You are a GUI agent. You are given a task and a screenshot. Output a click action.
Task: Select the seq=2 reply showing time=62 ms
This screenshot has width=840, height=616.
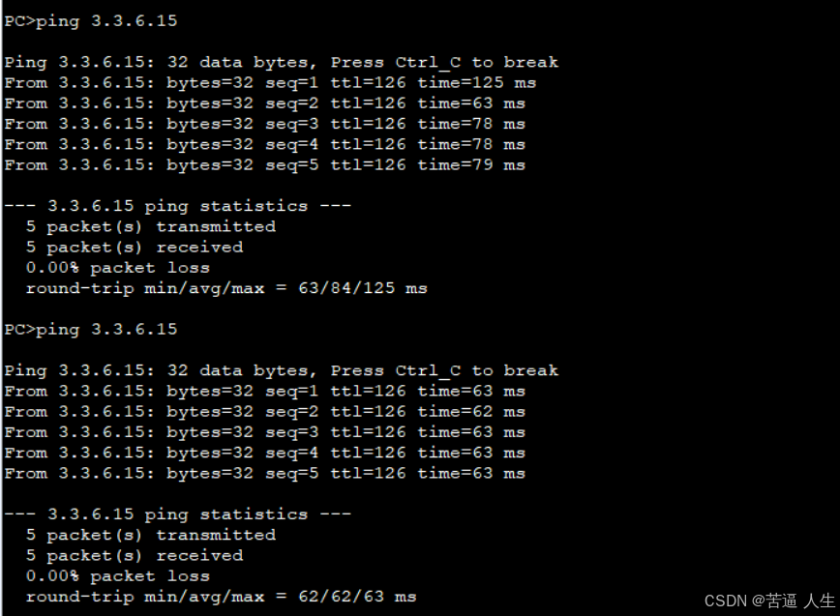click(x=264, y=412)
